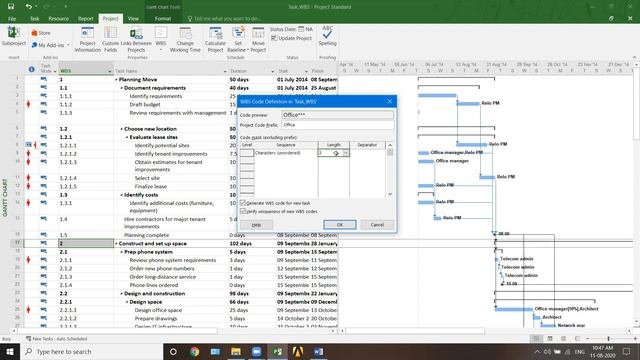
Task: Click the Save icon in the title bar
Action: (11, 7)
